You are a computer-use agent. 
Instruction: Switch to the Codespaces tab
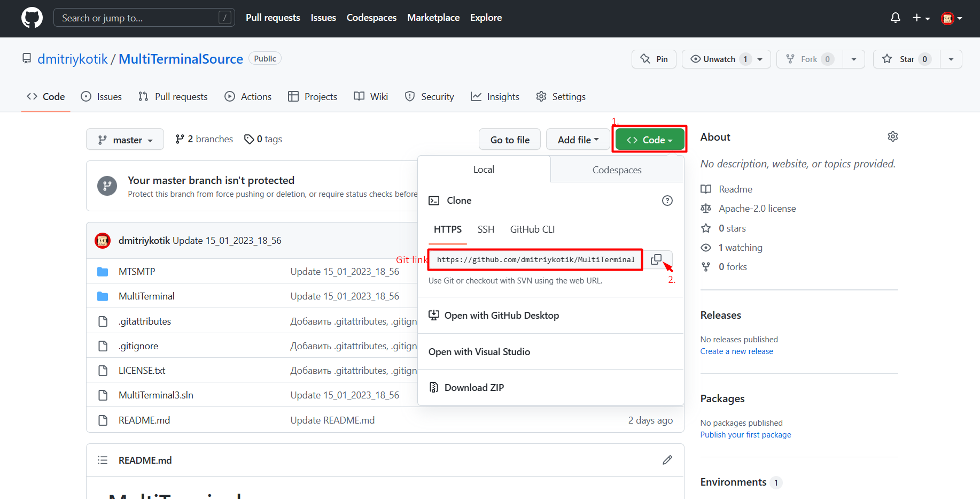tap(616, 169)
